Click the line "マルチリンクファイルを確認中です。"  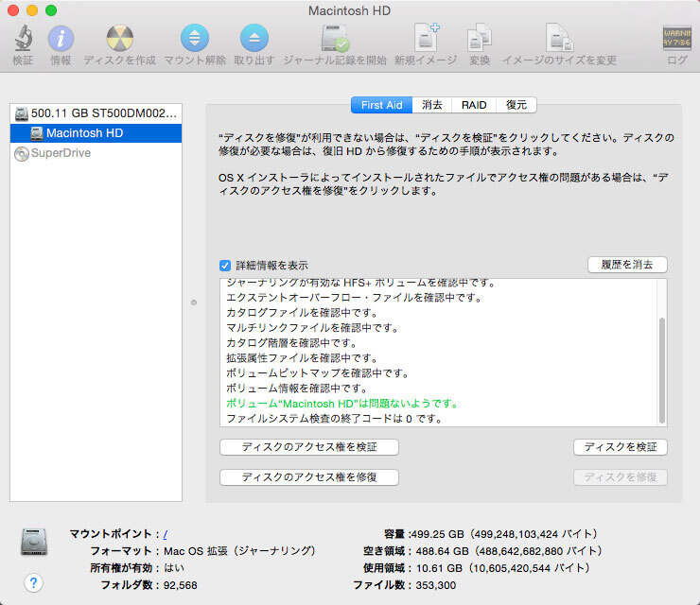click(313, 328)
